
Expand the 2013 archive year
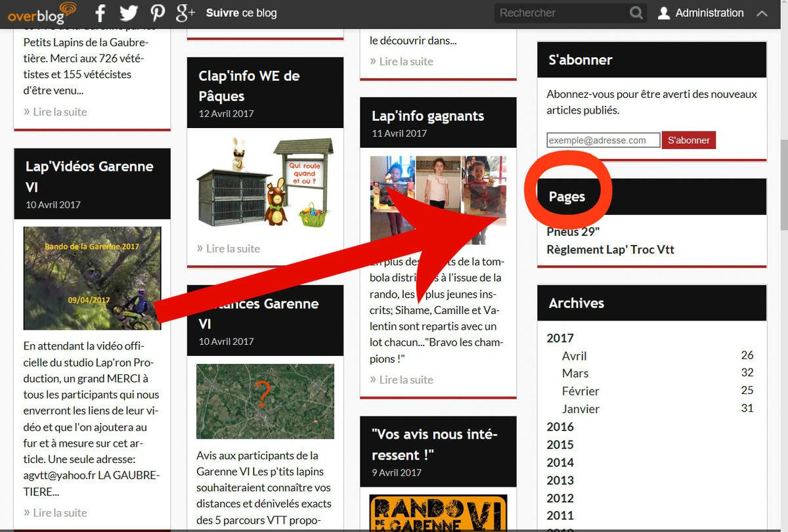[x=560, y=480]
